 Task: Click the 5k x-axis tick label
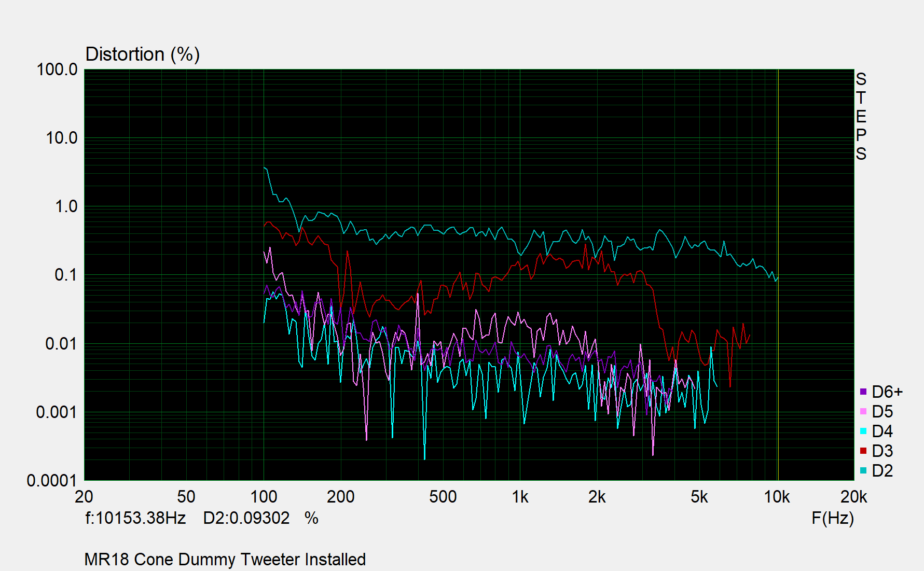pyautogui.click(x=699, y=497)
